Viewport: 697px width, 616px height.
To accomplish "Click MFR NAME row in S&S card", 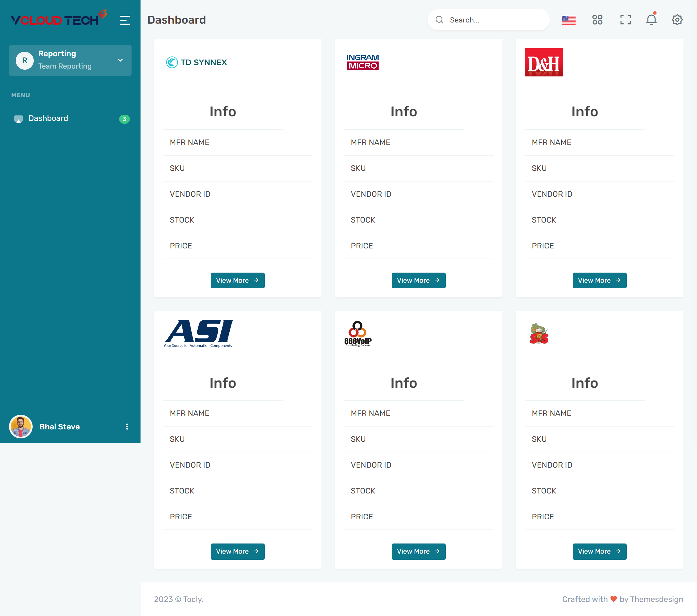I will click(599, 413).
